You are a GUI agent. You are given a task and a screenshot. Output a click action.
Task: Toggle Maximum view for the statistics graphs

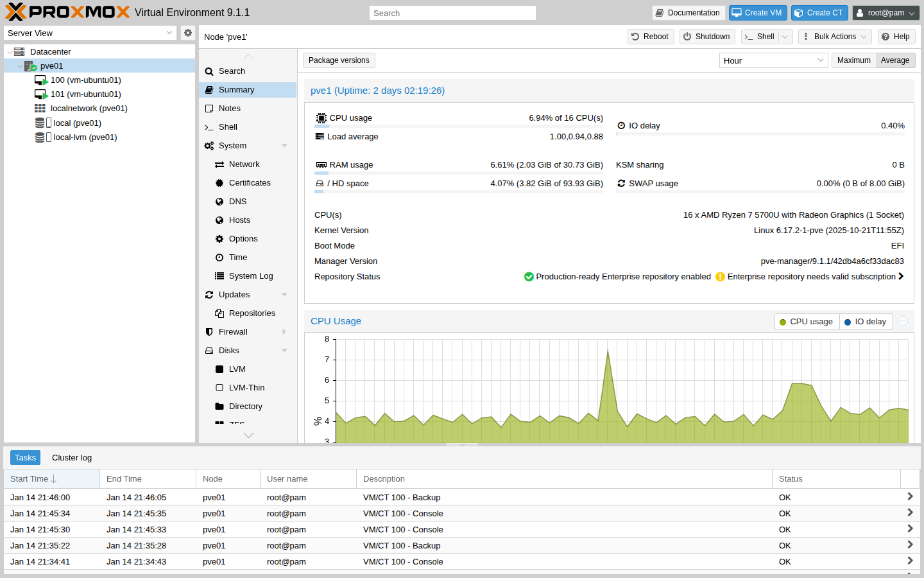tap(853, 60)
